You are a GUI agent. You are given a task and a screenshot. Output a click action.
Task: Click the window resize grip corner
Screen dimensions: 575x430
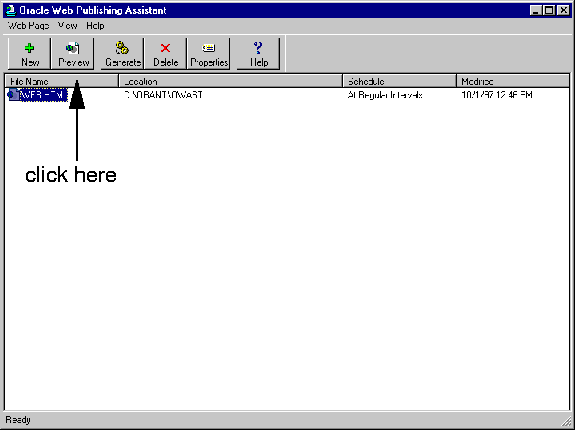(567, 421)
